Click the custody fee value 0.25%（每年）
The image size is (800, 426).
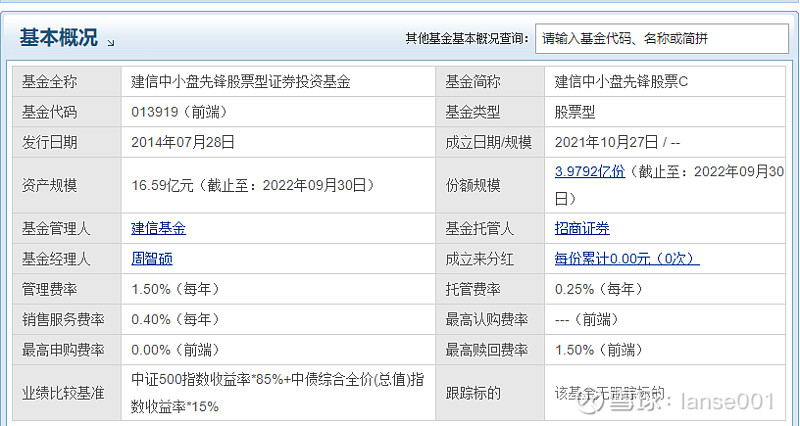(599, 289)
